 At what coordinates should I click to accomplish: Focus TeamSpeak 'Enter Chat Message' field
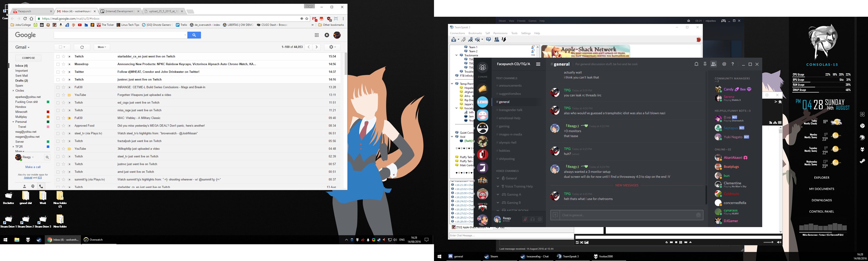pos(511,235)
